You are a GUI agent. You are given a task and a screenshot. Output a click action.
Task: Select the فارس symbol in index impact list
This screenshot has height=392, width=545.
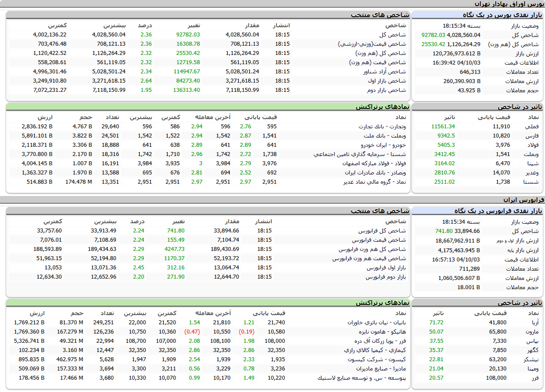click(532, 136)
